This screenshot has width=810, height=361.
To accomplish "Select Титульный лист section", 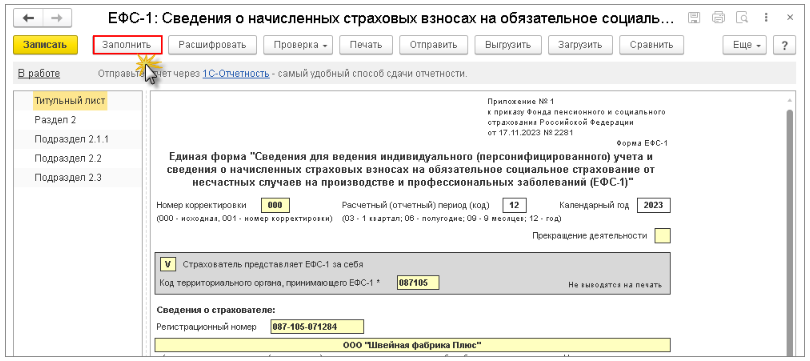I will pos(70,100).
